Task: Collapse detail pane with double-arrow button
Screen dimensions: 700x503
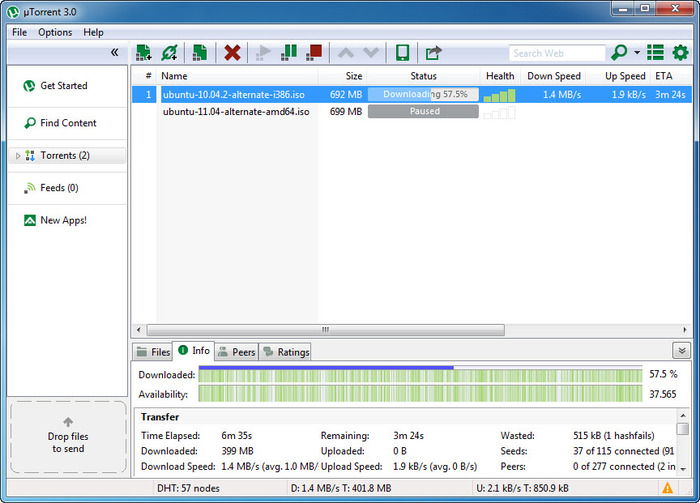Action: (x=681, y=351)
